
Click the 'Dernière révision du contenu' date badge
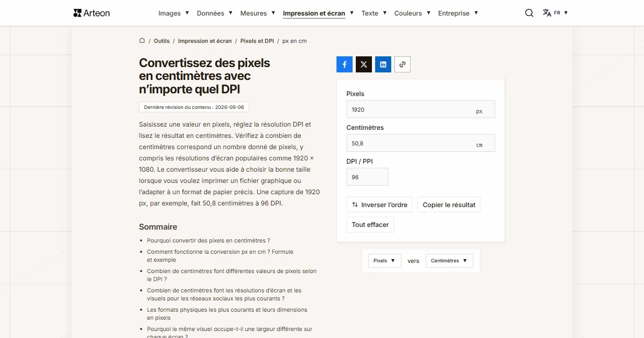(194, 107)
